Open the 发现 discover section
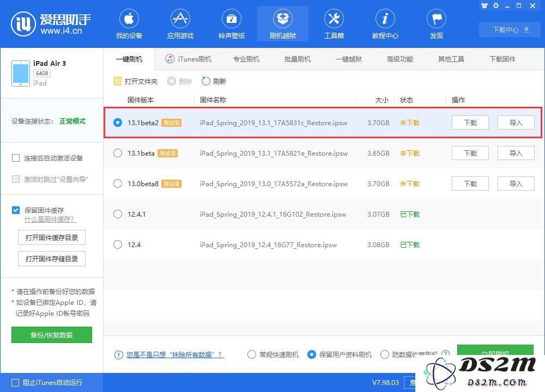The image size is (545, 392). (437, 24)
